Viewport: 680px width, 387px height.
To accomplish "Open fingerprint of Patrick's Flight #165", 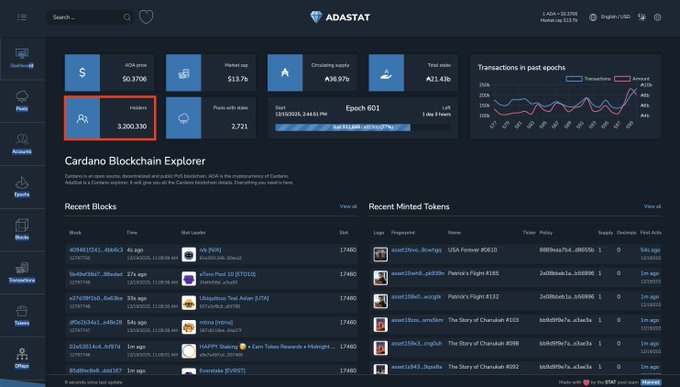I will (418, 274).
